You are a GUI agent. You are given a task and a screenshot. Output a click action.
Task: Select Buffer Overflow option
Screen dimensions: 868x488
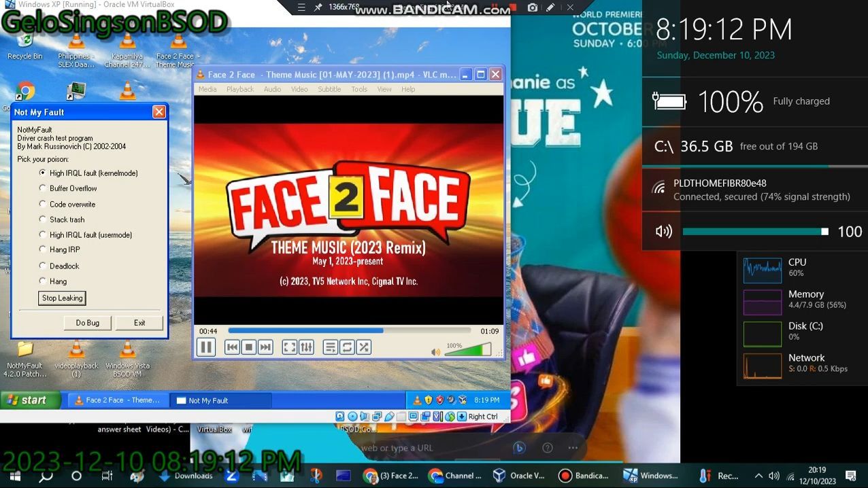(68, 188)
